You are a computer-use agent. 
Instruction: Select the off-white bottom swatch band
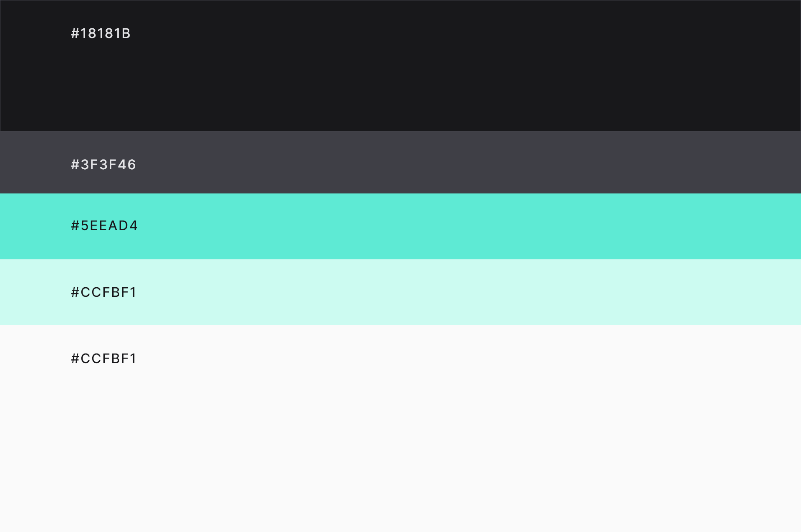[400, 429]
